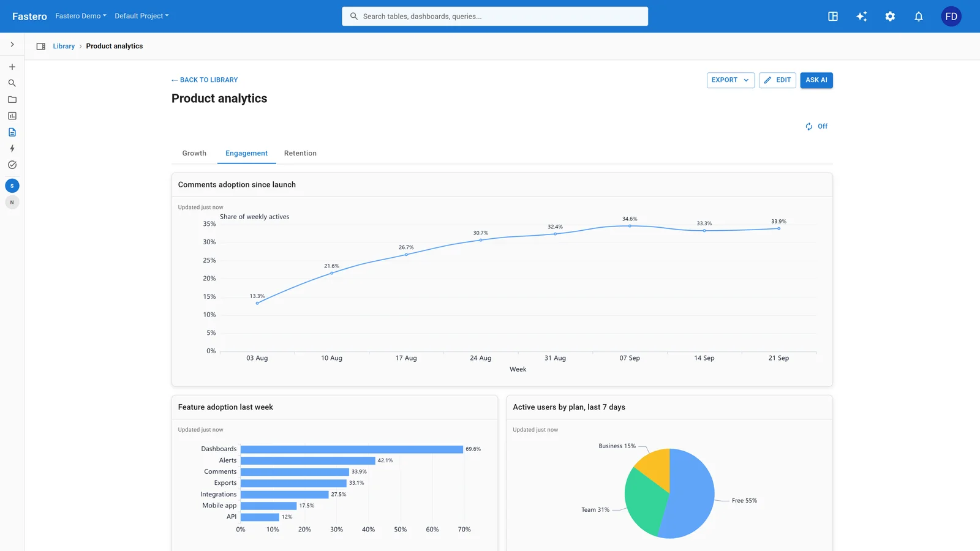
Task: Click the EDIT button
Action: point(777,80)
